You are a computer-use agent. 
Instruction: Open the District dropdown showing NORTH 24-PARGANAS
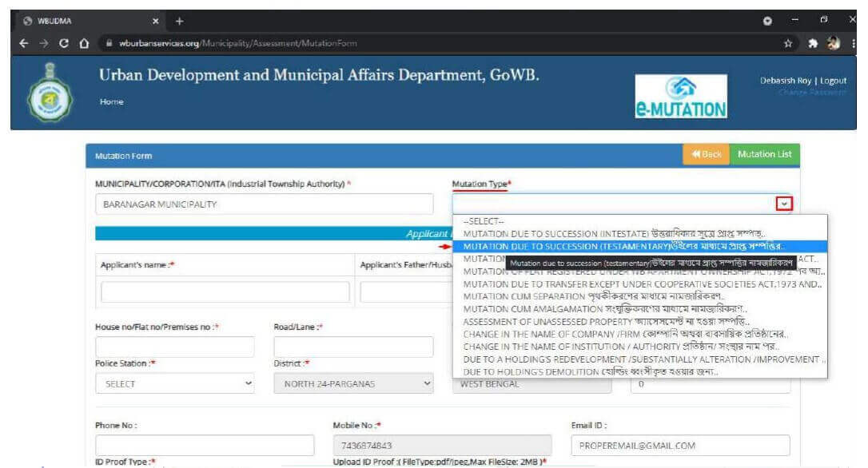coord(352,383)
